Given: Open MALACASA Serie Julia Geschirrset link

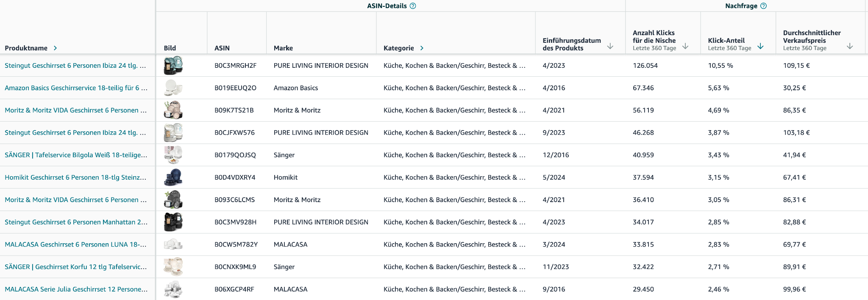Looking at the screenshot, I should pyautogui.click(x=76, y=289).
